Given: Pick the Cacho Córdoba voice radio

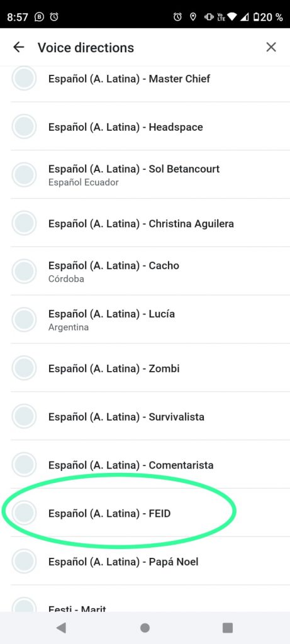Looking at the screenshot, I should (x=25, y=272).
